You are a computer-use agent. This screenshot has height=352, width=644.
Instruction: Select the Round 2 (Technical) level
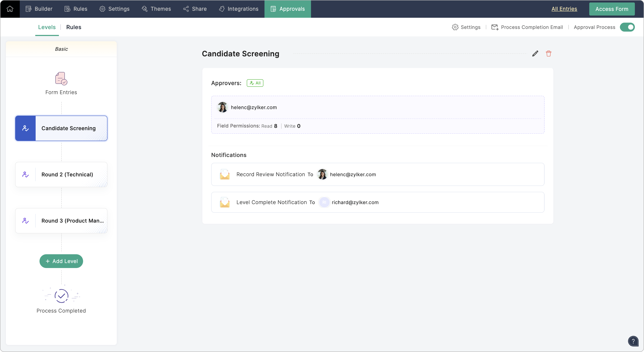click(61, 174)
